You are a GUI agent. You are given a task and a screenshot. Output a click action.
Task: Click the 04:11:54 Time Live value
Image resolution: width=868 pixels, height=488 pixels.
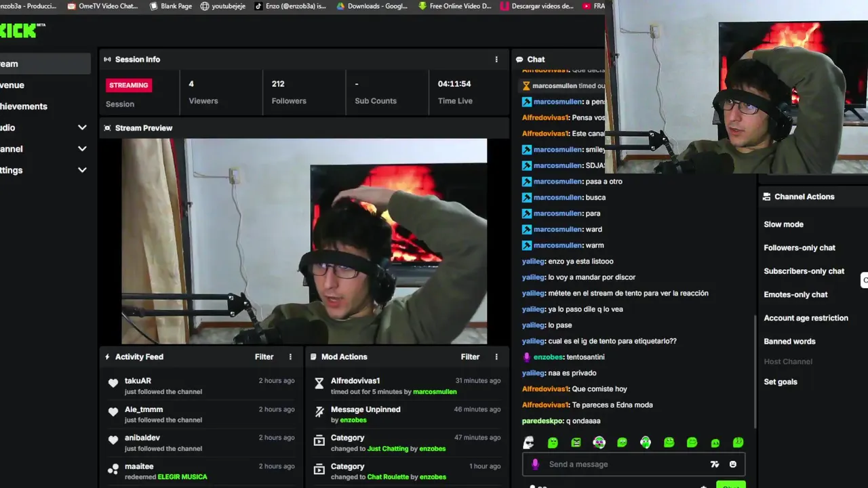[x=454, y=84]
